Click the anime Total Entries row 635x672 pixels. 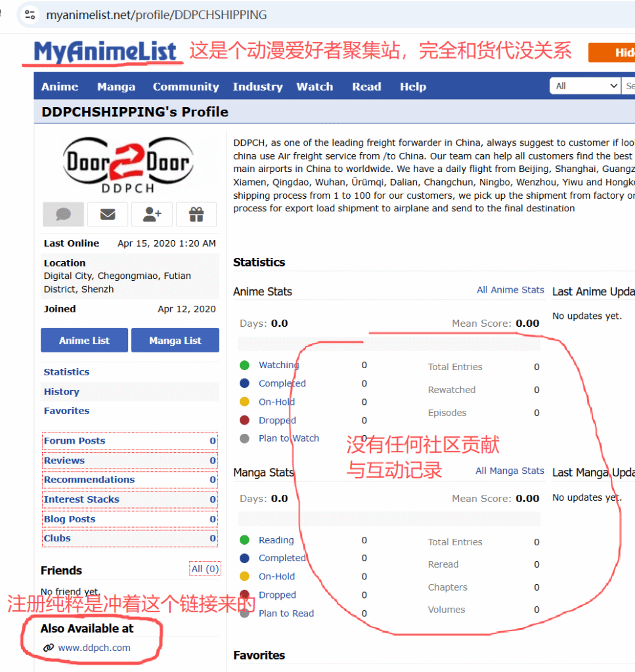click(x=484, y=367)
